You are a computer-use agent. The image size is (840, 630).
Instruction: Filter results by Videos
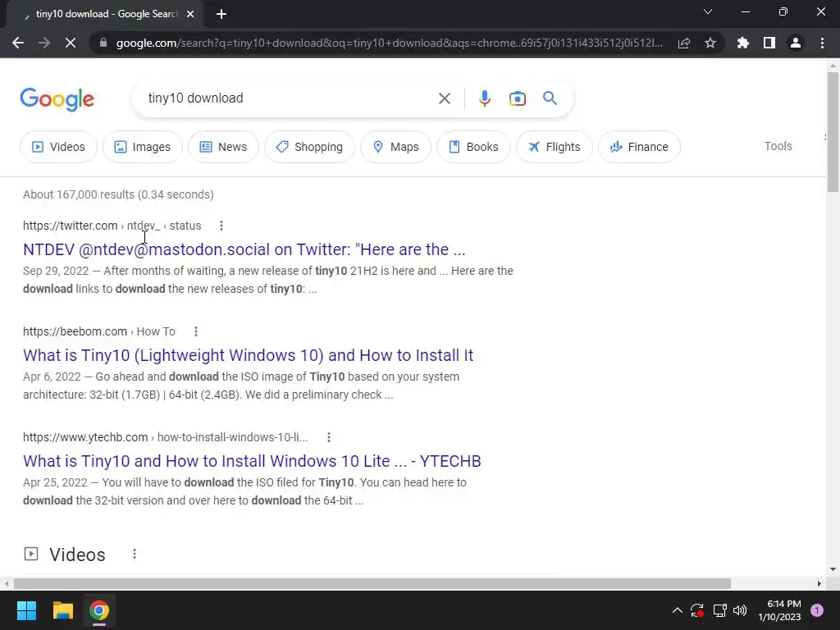[58, 147]
